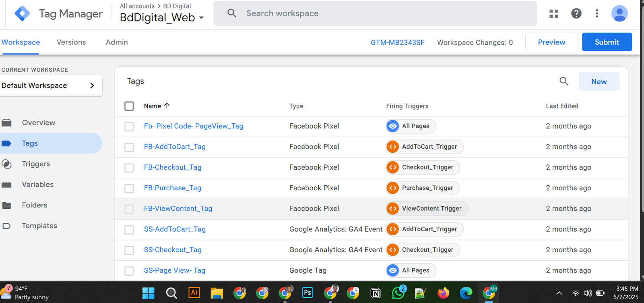Check the FB-AddToCart_Tag row checkbox
Screen dimensions: 644x303
129,147
